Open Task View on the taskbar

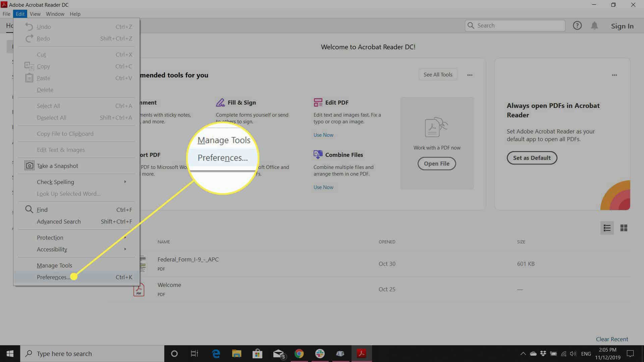click(x=194, y=354)
